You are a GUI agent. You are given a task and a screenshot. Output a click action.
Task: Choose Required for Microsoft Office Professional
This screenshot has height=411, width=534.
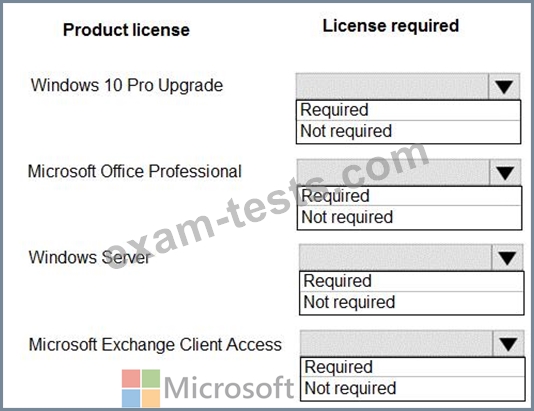(409, 196)
